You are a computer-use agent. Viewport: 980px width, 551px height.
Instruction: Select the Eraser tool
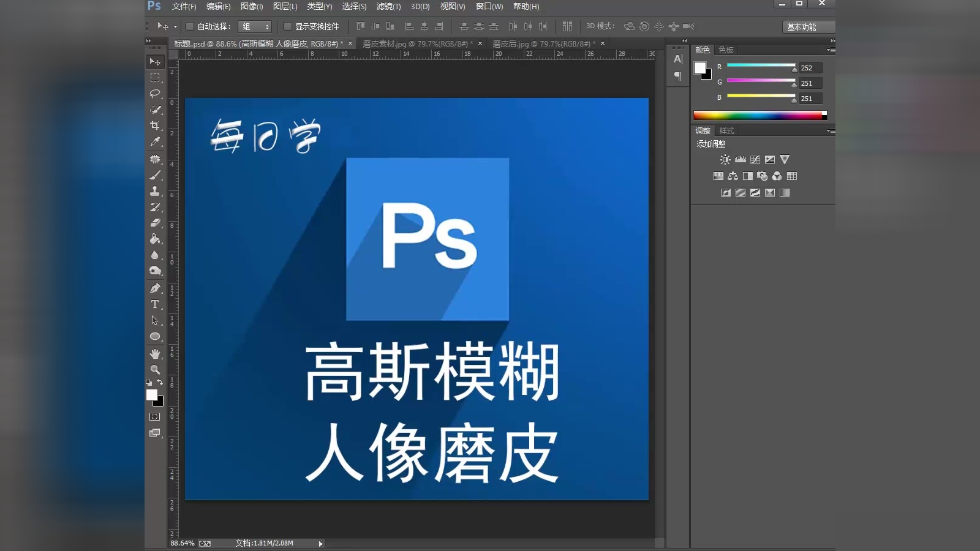[x=155, y=223]
